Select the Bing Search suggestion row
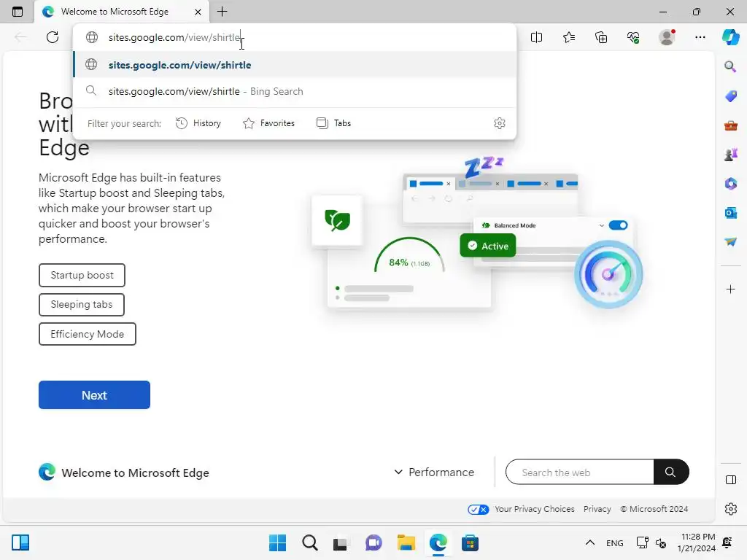This screenshot has height=560, width=747. (295, 91)
